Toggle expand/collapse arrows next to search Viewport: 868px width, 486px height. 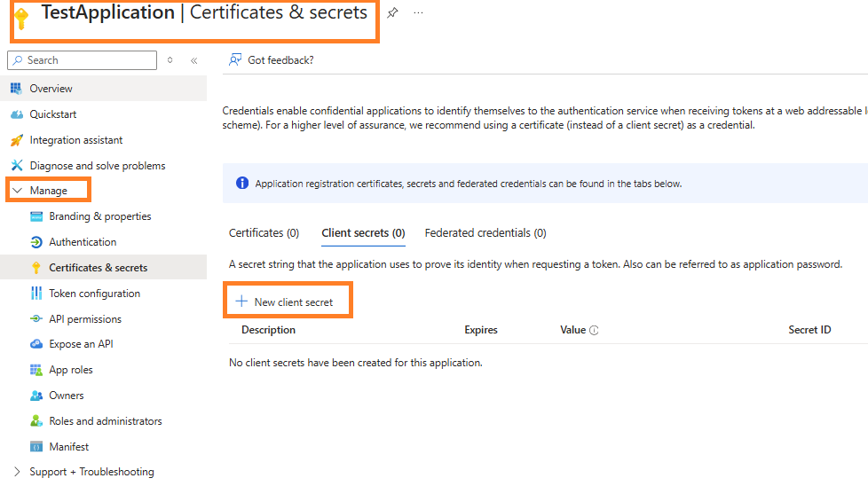[170, 60]
